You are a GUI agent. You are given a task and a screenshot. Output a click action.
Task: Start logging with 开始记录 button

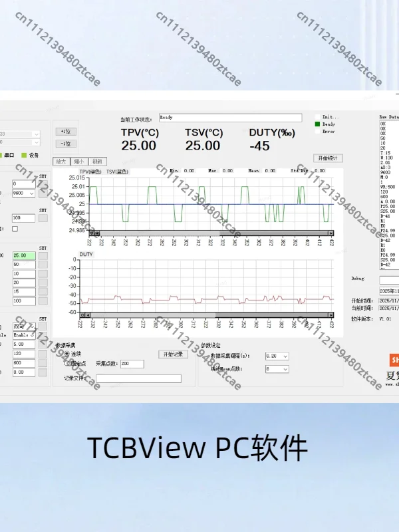(x=173, y=354)
